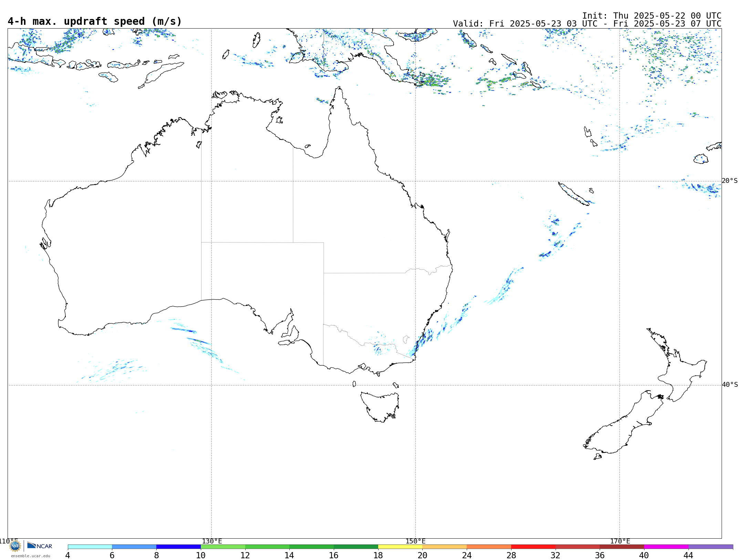Click the colorbar tick label '16'

(x=334, y=556)
